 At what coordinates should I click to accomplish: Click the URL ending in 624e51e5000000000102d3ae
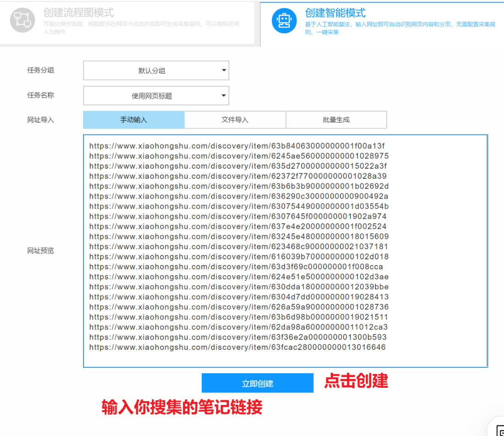click(x=239, y=276)
